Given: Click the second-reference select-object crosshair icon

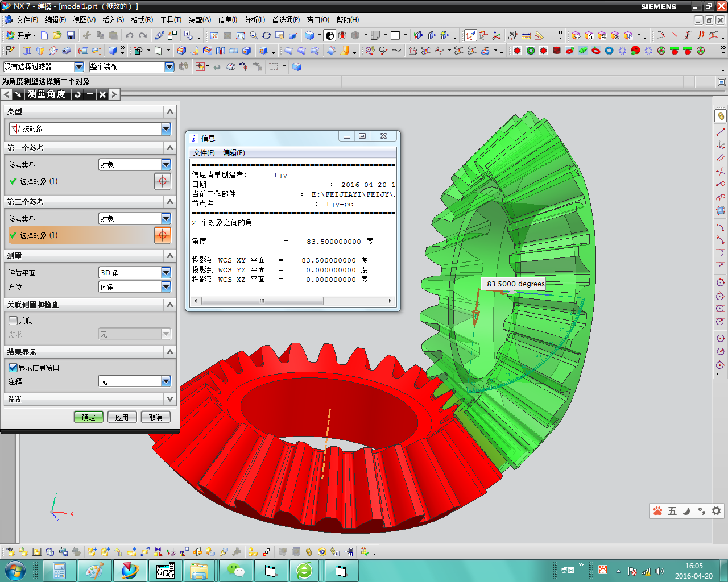Looking at the screenshot, I should point(163,235).
